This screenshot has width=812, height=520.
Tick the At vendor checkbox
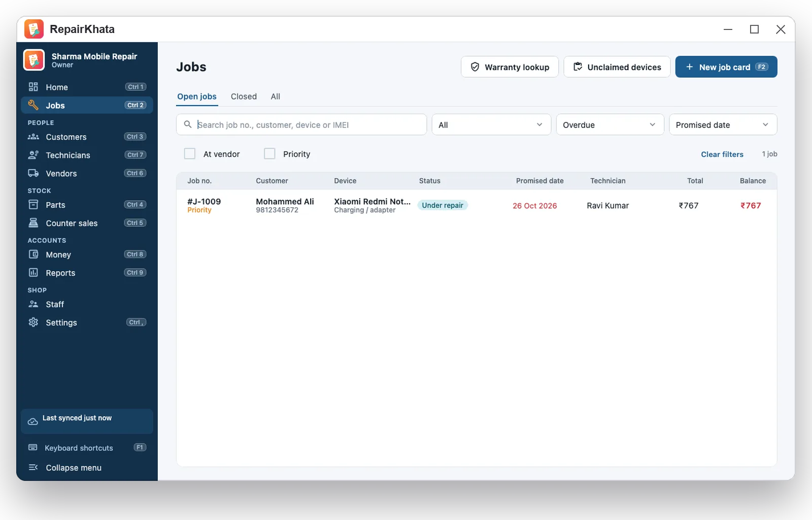[190, 154]
